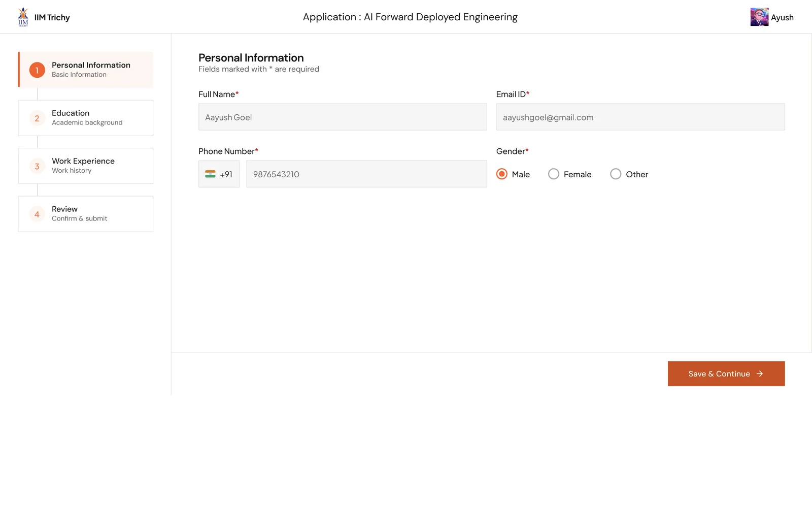Click step number 4 circle
812x508 pixels.
(37, 214)
